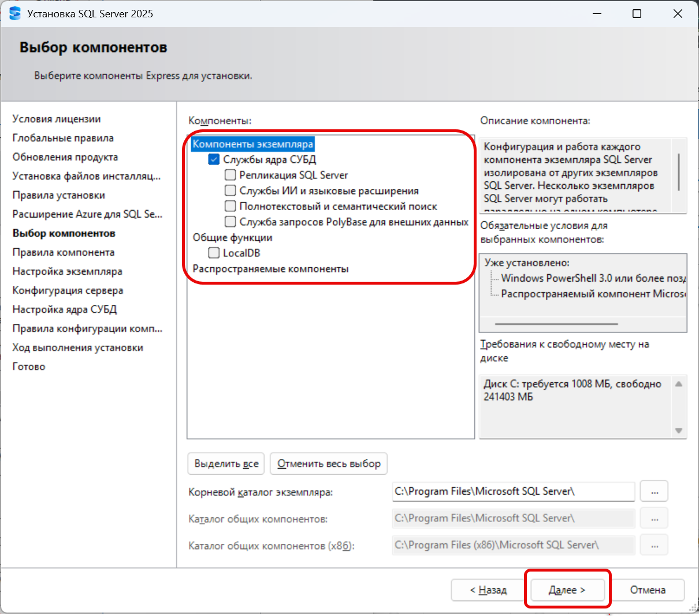Select Компоненты экземпляра tree node
Image resolution: width=699 pixels, height=616 pixels.
click(x=253, y=144)
